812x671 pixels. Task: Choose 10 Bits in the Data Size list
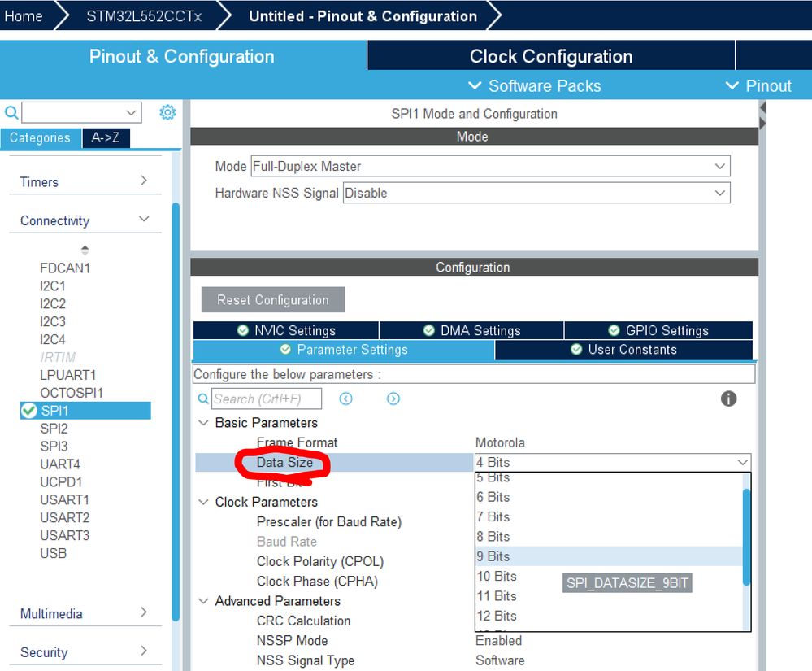609,576
